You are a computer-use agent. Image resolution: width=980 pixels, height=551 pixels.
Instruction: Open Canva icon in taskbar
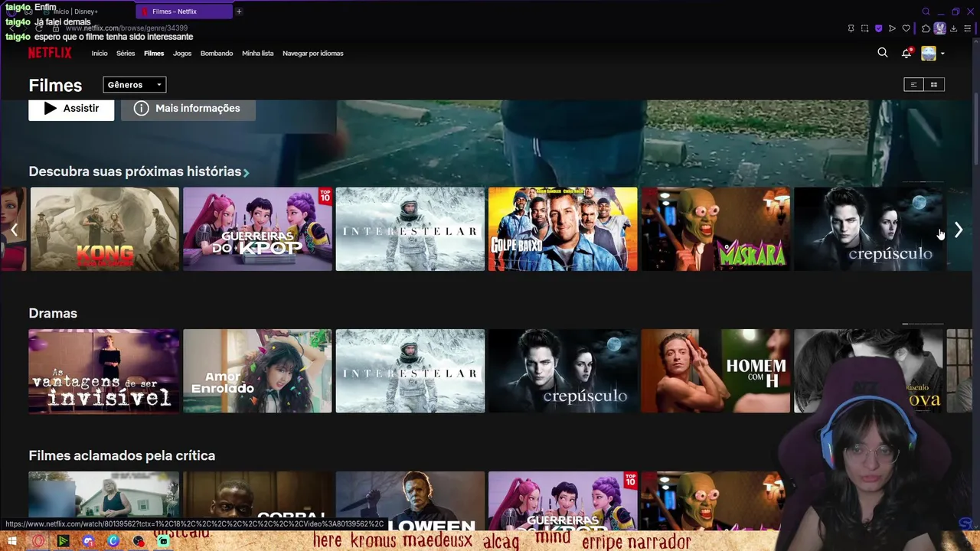[x=113, y=541]
